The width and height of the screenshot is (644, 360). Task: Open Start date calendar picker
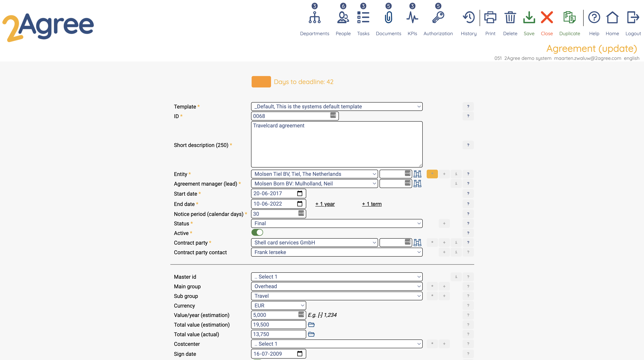(x=300, y=193)
